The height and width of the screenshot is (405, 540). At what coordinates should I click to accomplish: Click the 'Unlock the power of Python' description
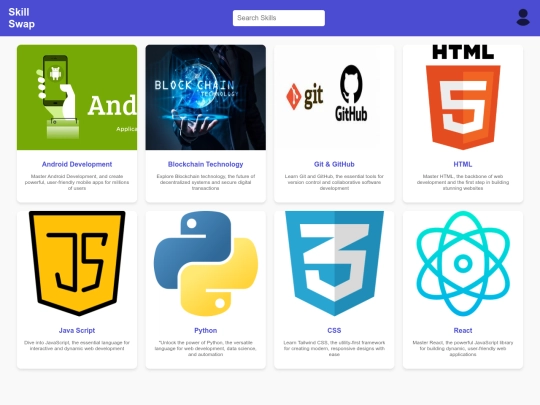point(206,348)
